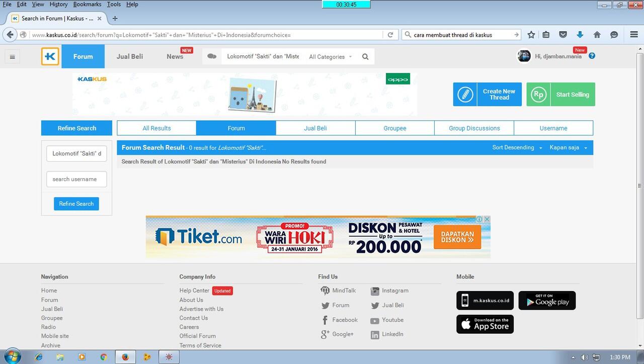Image resolution: width=644 pixels, height=364 pixels.
Task: Open the Username results tab
Action: pyautogui.click(x=553, y=128)
